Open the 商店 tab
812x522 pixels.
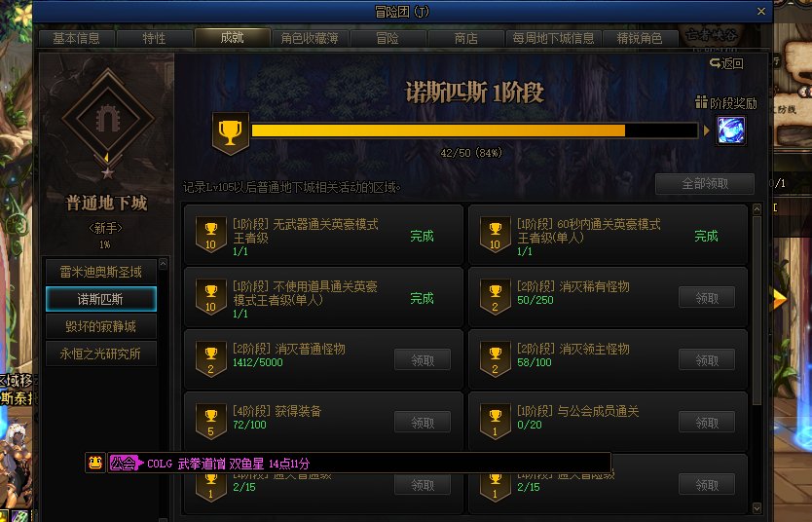click(465, 38)
